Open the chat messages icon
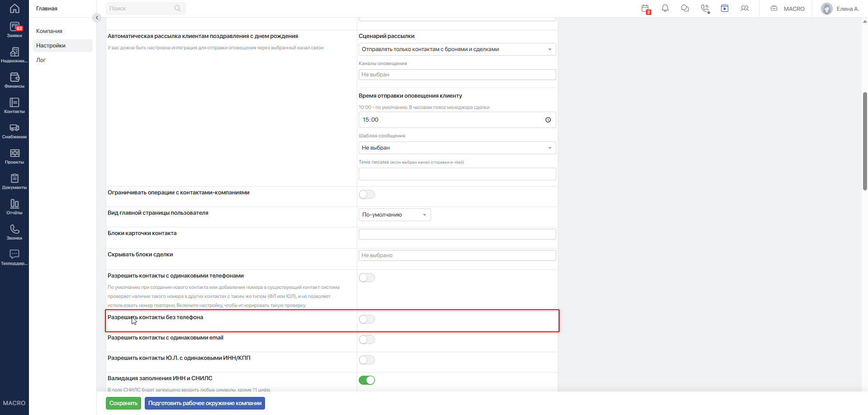Image resolution: width=868 pixels, height=415 pixels. 685,8
